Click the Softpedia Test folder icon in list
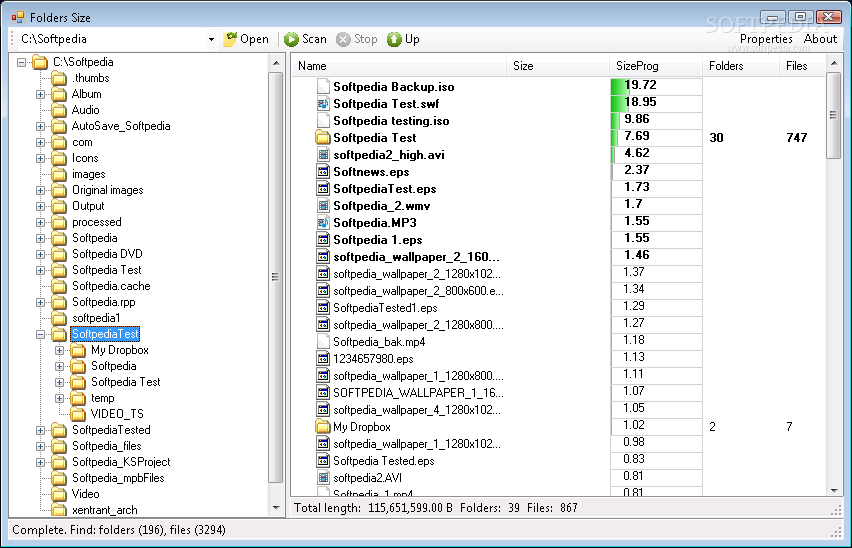 tap(323, 137)
